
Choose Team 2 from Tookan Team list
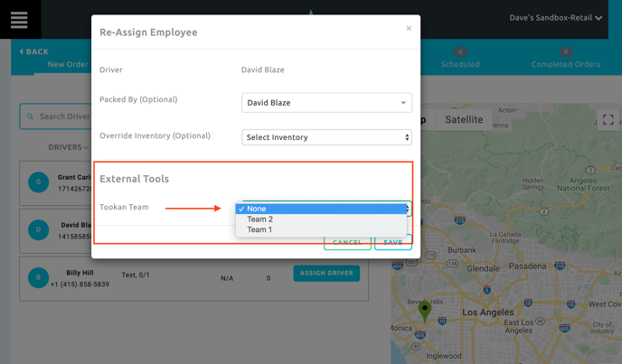tap(321, 219)
